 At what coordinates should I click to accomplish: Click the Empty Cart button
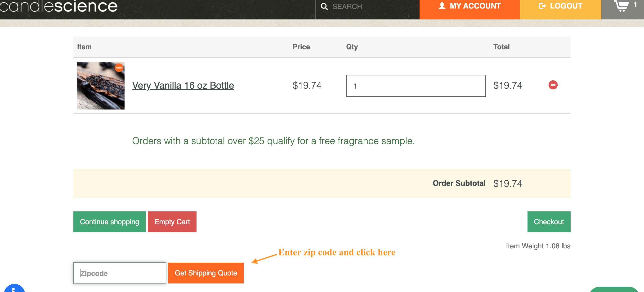[172, 222]
